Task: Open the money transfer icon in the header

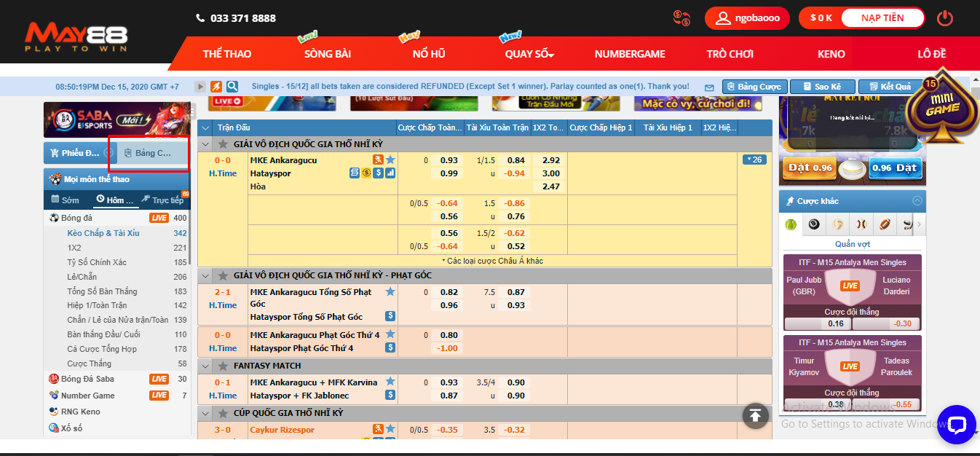Action: click(x=682, y=18)
